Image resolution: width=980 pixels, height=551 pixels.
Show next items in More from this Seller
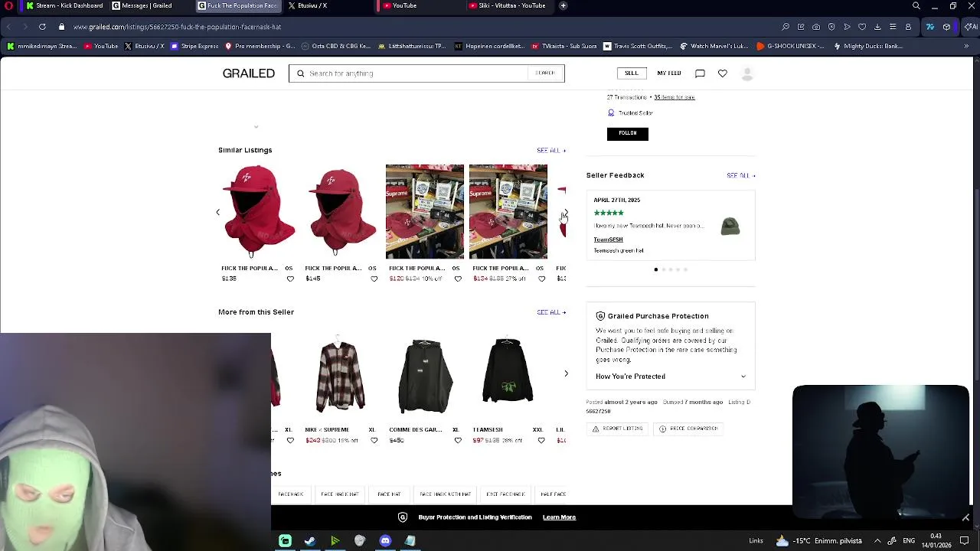tap(566, 373)
